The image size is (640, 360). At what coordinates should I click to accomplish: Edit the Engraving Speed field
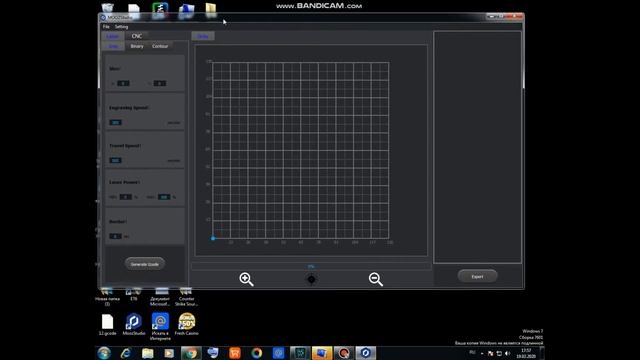coord(116,122)
